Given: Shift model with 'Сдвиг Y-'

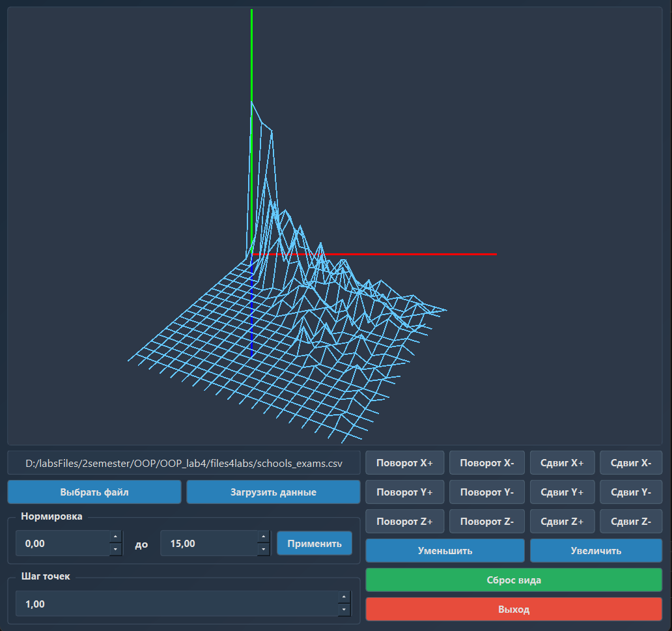Looking at the screenshot, I should [631, 492].
